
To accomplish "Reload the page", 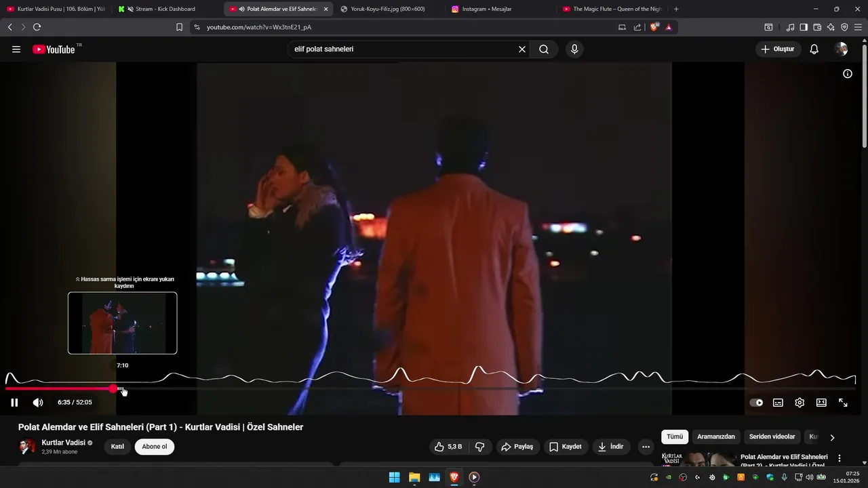I will (x=37, y=27).
